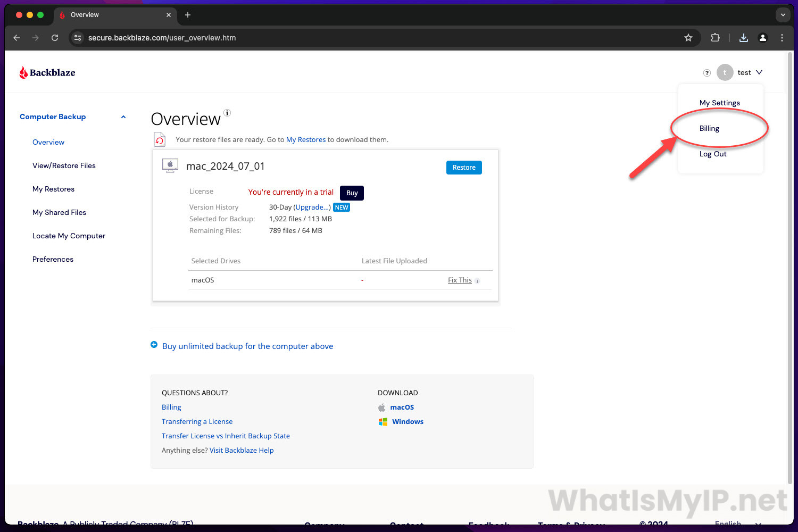Select Log Out from the account menu
The image size is (798, 532).
tap(712, 154)
